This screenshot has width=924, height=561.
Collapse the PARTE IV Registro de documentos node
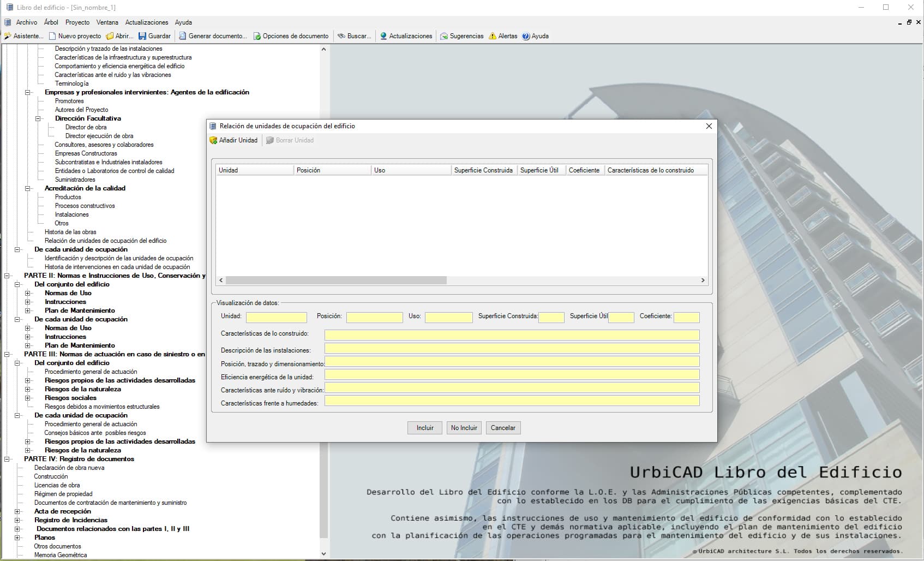(x=7, y=459)
